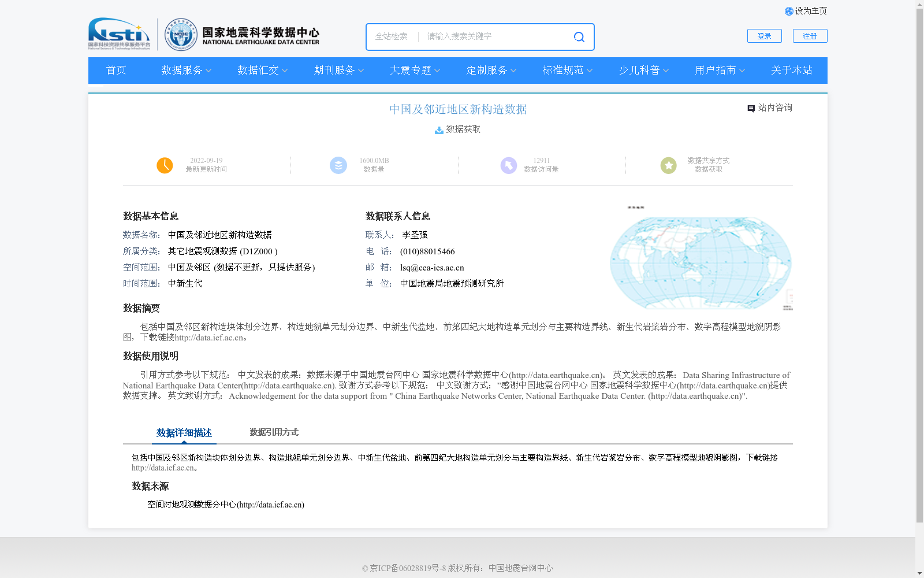
Task: Click the world map thumbnail
Action: (701, 258)
